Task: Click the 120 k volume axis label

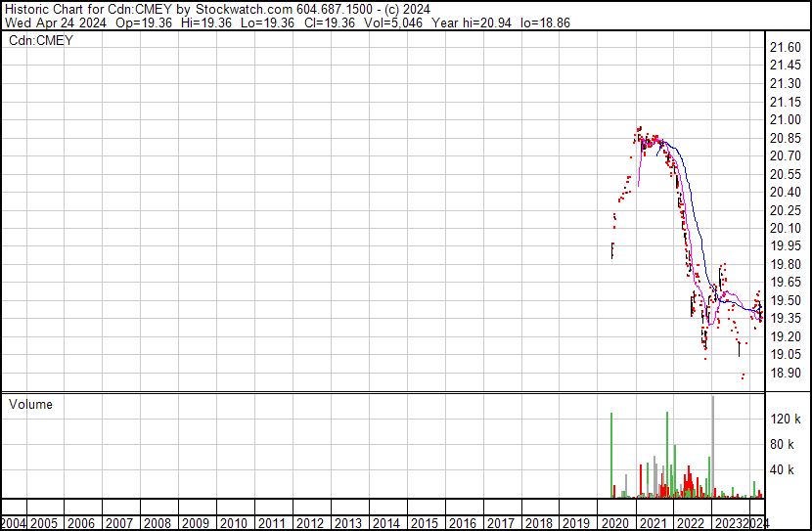Action: 786,419
